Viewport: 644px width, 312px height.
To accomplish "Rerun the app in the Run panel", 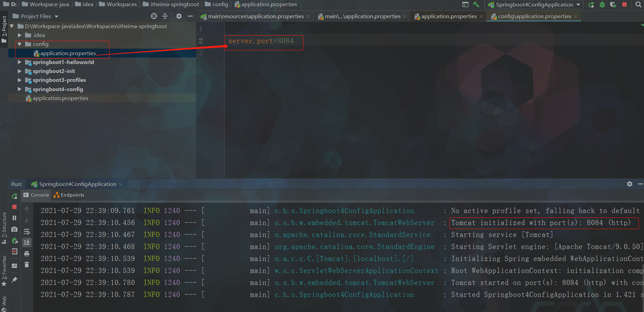I will pos(14,196).
